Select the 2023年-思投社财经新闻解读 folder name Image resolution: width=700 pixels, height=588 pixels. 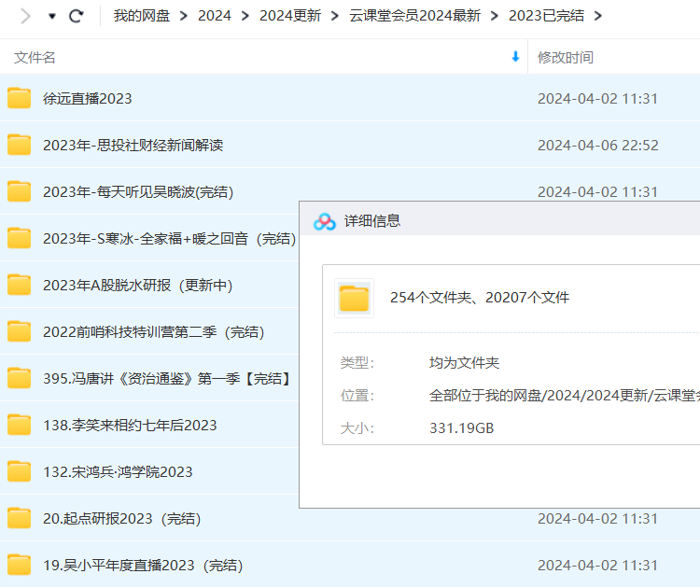pyautogui.click(x=133, y=145)
